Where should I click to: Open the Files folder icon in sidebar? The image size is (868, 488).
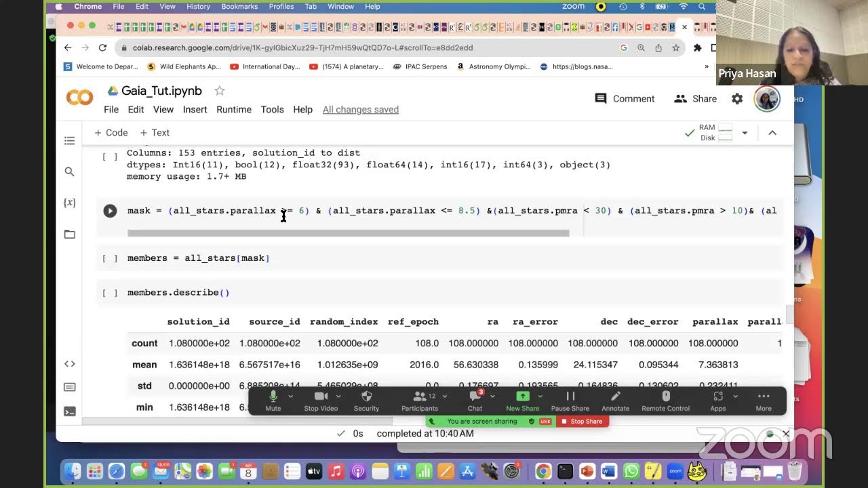[x=69, y=234]
